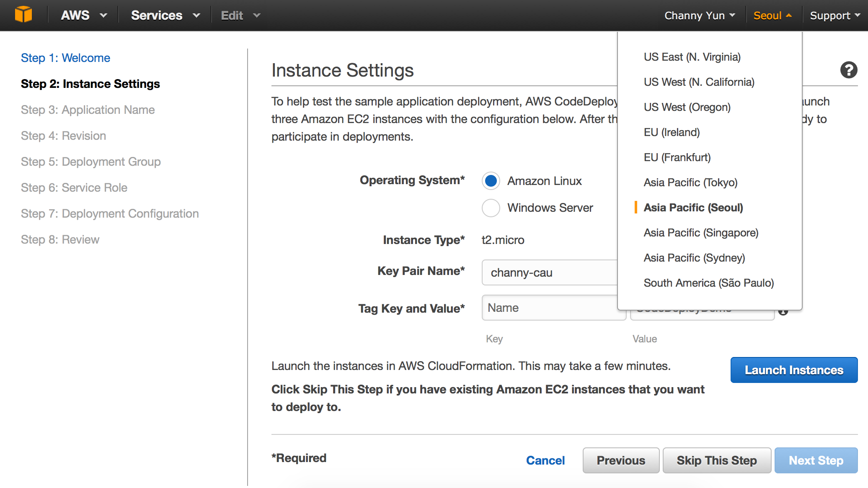This screenshot has width=868, height=488.
Task: Click the help question mark icon
Action: (848, 70)
